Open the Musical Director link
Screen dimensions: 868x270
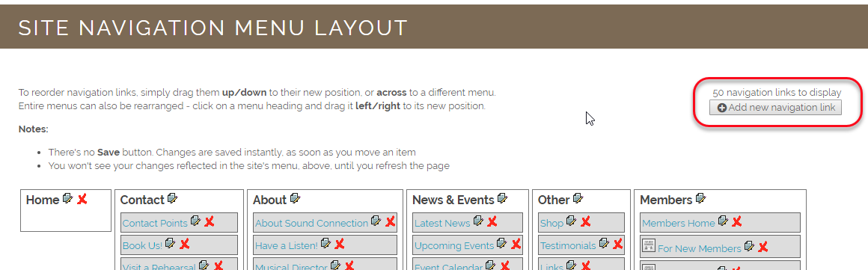pyautogui.click(x=291, y=267)
